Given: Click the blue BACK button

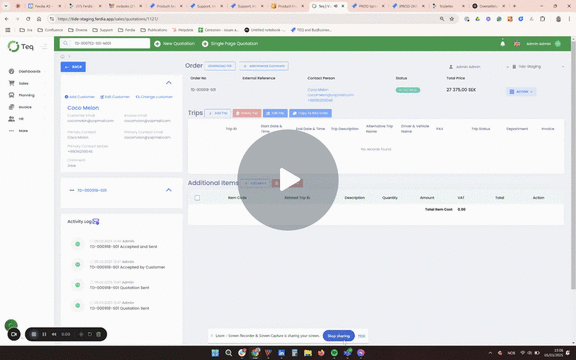Looking at the screenshot, I should [x=73, y=67].
